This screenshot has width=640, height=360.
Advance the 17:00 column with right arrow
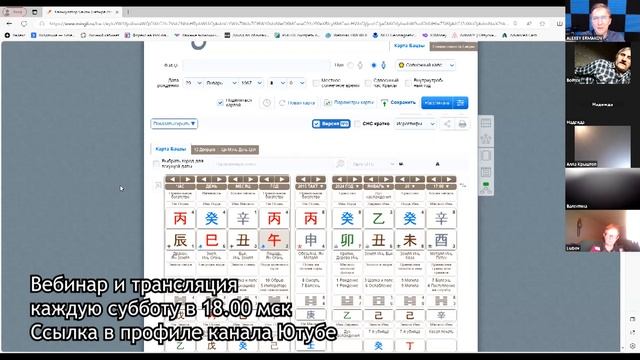(x=449, y=179)
